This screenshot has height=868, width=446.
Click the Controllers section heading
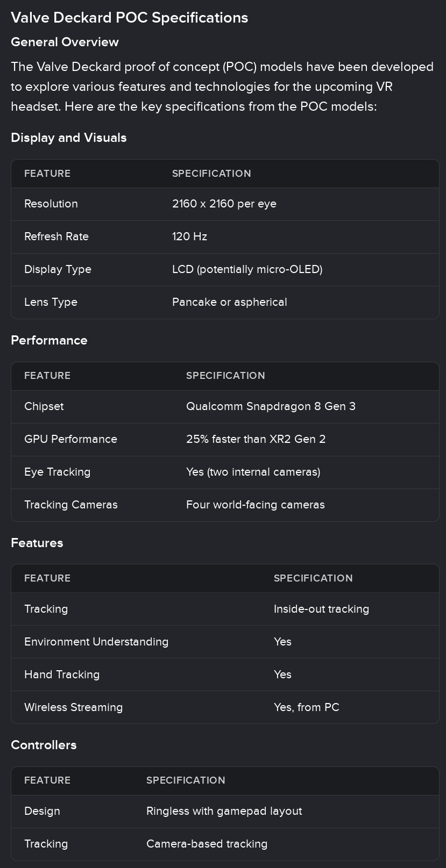pyautogui.click(x=44, y=745)
